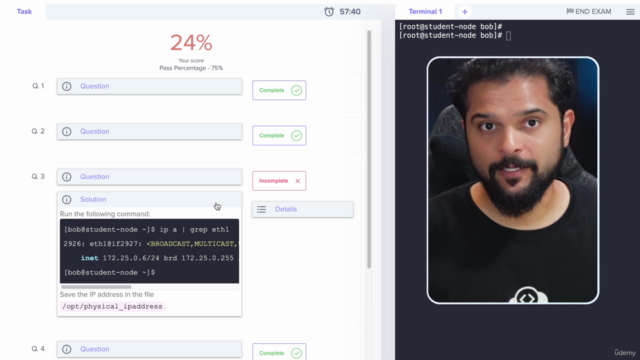Click the green check icon for Q.2
Image resolution: width=640 pixels, height=360 pixels.
pos(296,136)
